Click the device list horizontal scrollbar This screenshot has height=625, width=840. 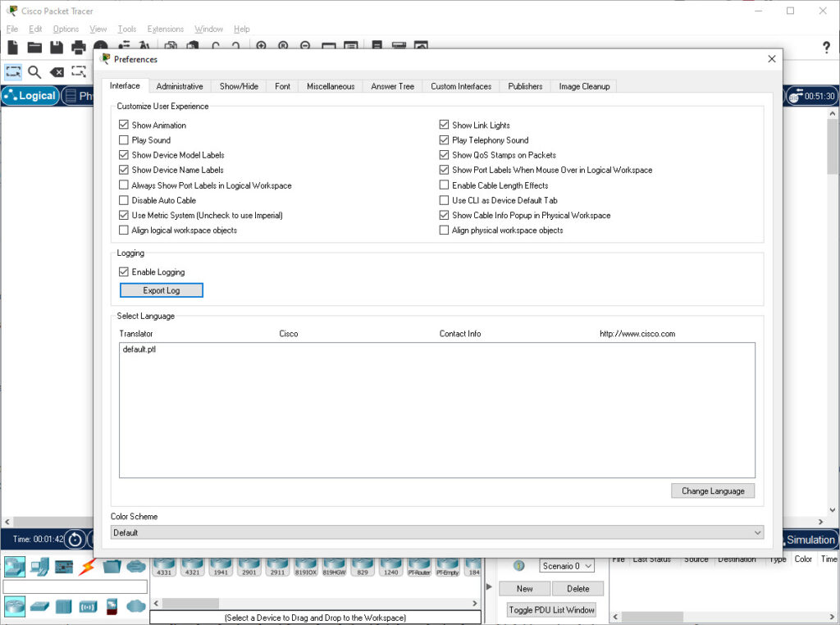(x=315, y=603)
